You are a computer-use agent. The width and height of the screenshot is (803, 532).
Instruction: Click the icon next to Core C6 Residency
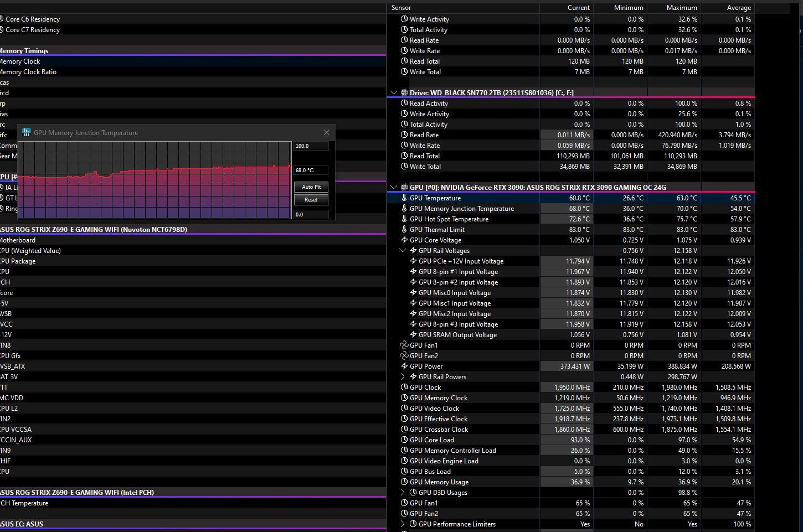click(2, 19)
